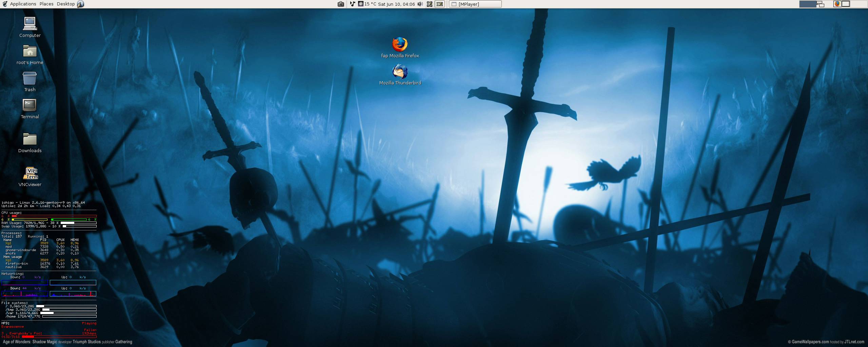Launch the Terminal desktop icon

pos(30,108)
